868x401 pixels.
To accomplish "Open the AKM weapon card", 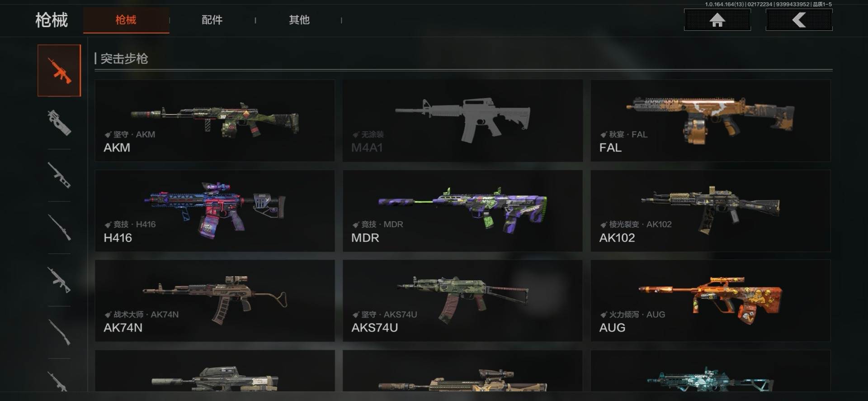I will [x=215, y=121].
